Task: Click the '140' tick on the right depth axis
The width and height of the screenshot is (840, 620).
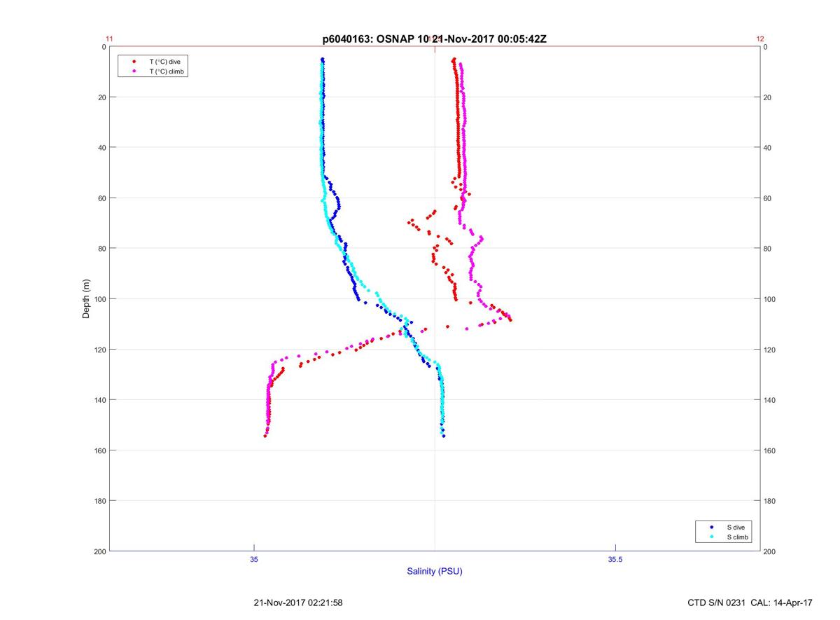Action: [x=770, y=400]
